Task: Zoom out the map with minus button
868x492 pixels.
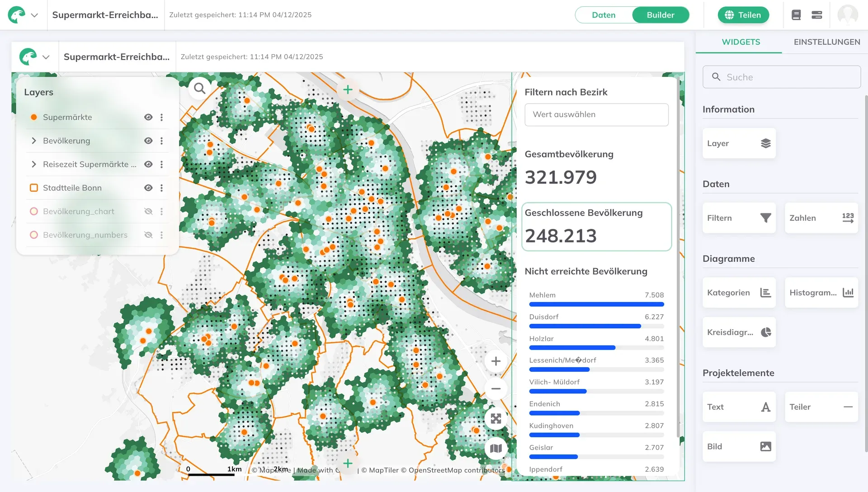Action: [x=496, y=389]
